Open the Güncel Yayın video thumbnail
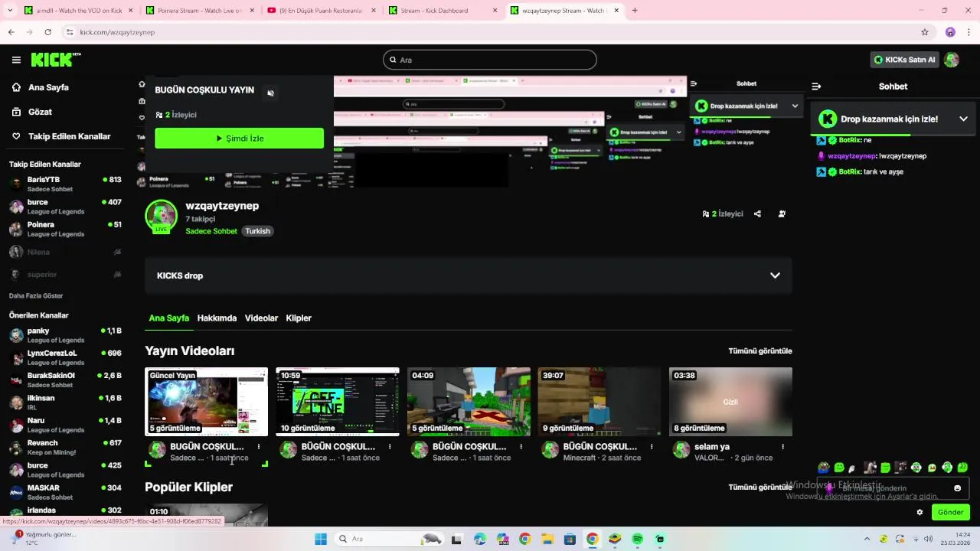980x551 pixels. point(207,402)
